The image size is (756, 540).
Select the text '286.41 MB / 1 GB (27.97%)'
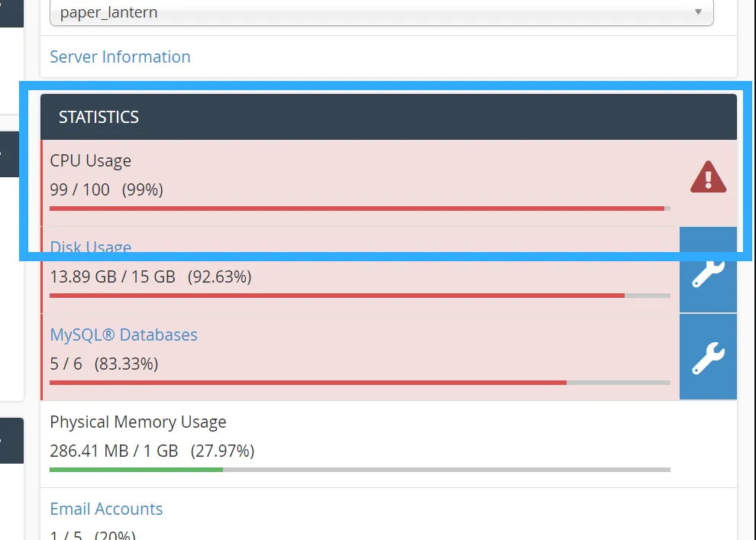(x=153, y=451)
